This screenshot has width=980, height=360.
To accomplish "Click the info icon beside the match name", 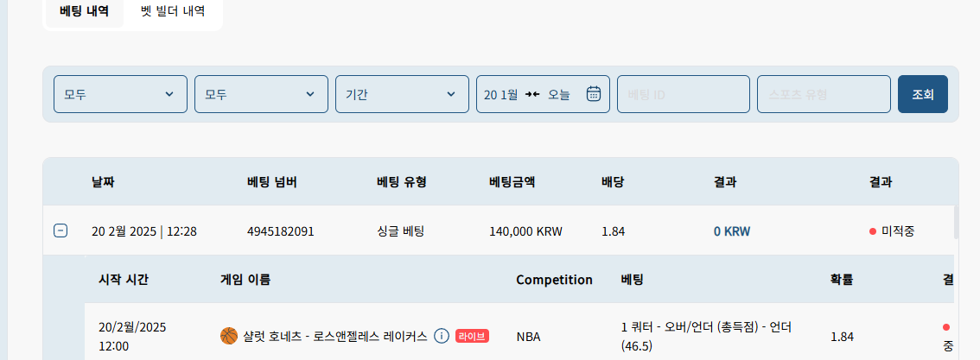I will pyautogui.click(x=442, y=337).
